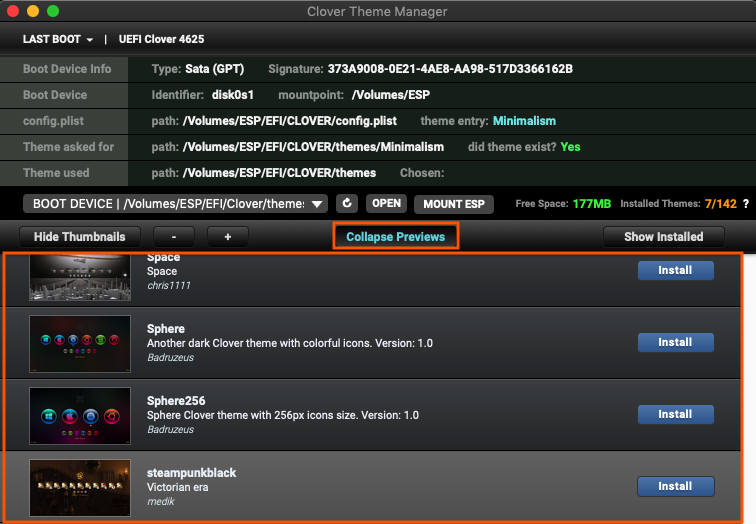The image size is (756, 524).
Task: Click the question mark help icon
Action: (x=746, y=204)
